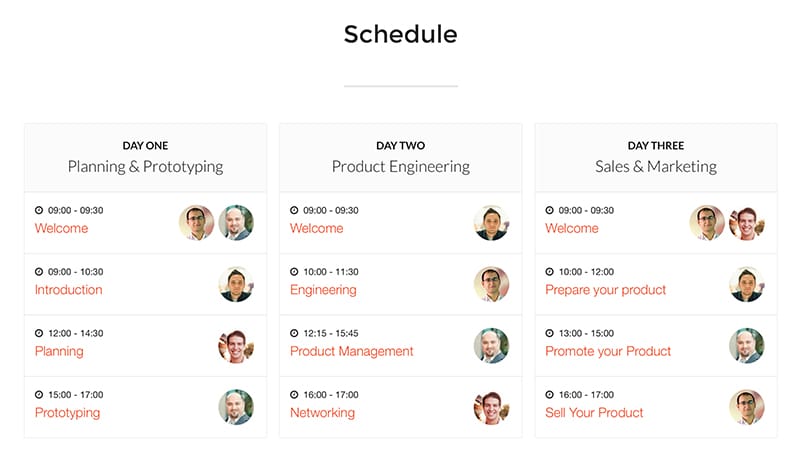Open the Prototyping session link
Screen dimensions: 800x465
point(67,412)
